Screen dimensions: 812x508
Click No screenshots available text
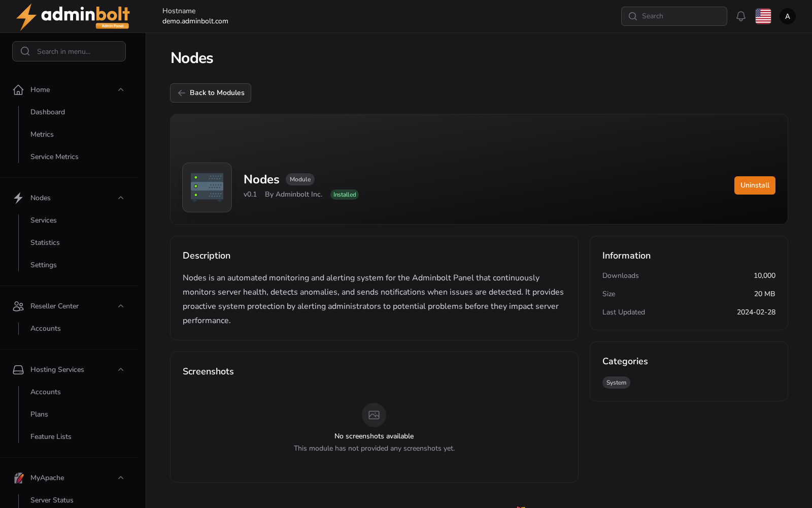pyautogui.click(x=374, y=436)
